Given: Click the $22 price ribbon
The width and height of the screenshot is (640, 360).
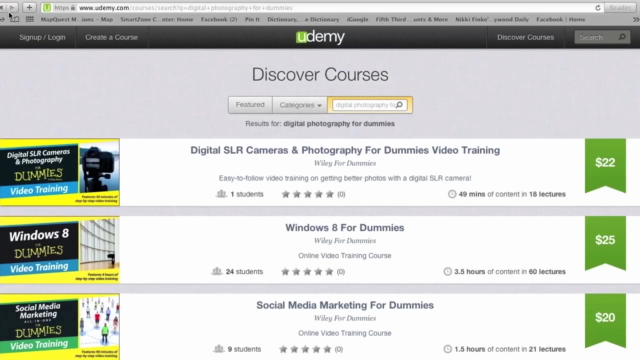Looking at the screenshot, I should click(x=605, y=165).
